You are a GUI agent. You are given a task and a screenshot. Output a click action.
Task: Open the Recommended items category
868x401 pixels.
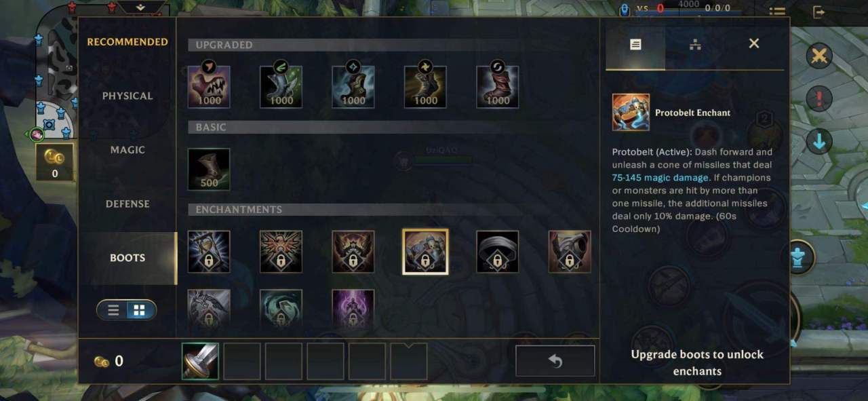point(127,42)
